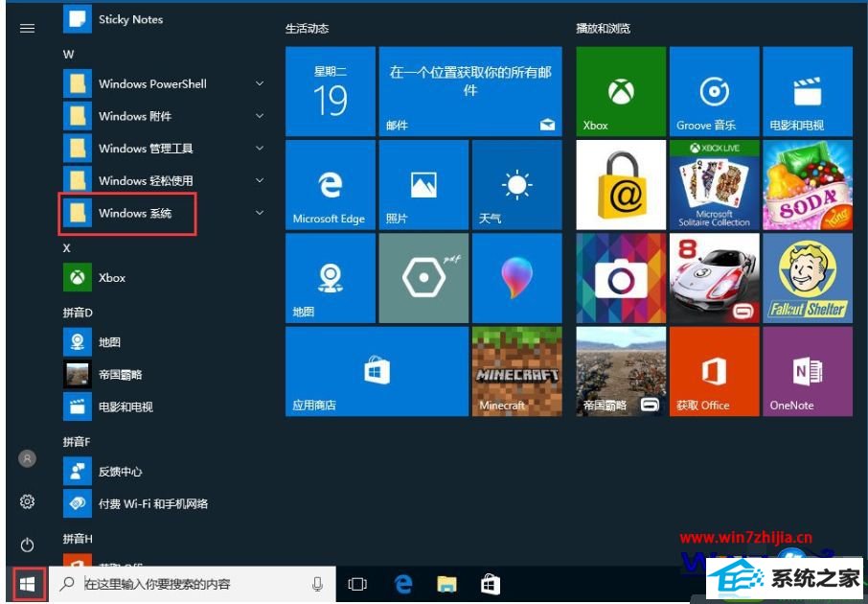Expand the Windows 轻松使用 folder chevron
The height and width of the screenshot is (604, 868).
click(260, 180)
